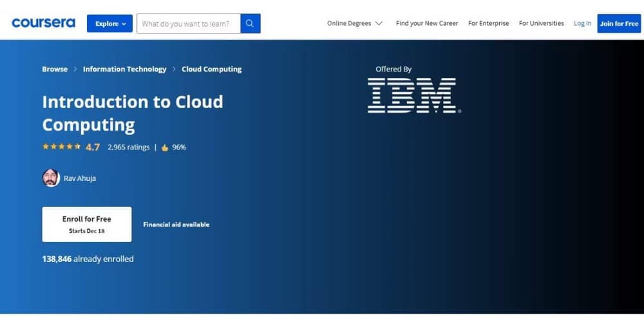Viewport: 644px width, 322px height.
Task: Click the Join for Free button
Action: pyautogui.click(x=619, y=23)
